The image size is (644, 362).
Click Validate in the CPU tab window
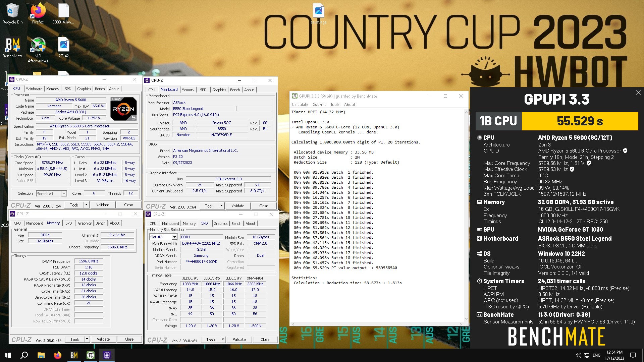pyautogui.click(x=103, y=205)
